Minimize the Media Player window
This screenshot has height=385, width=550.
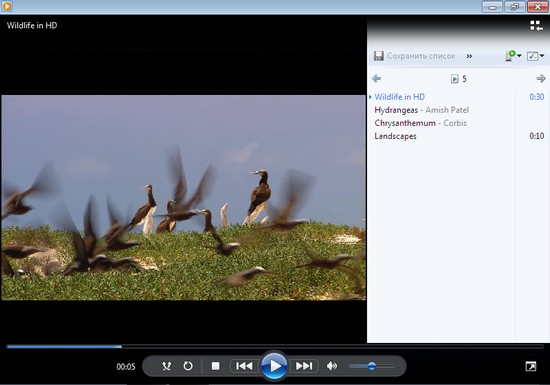(x=492, y=7)
